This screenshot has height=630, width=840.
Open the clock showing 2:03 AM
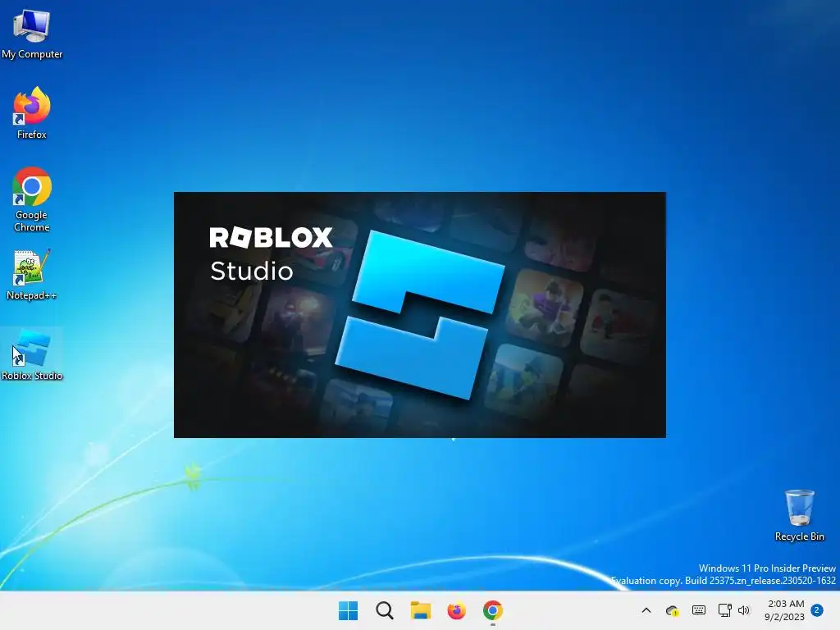coord(785,610)
